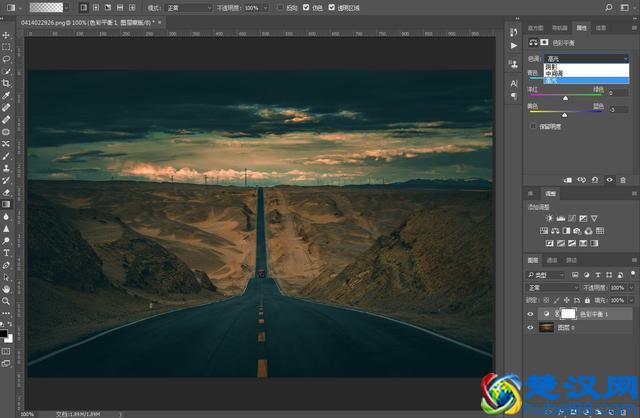Screen dimensions: 640x418
Task: Click the delete adjustment trash icon
Action: 623,180
